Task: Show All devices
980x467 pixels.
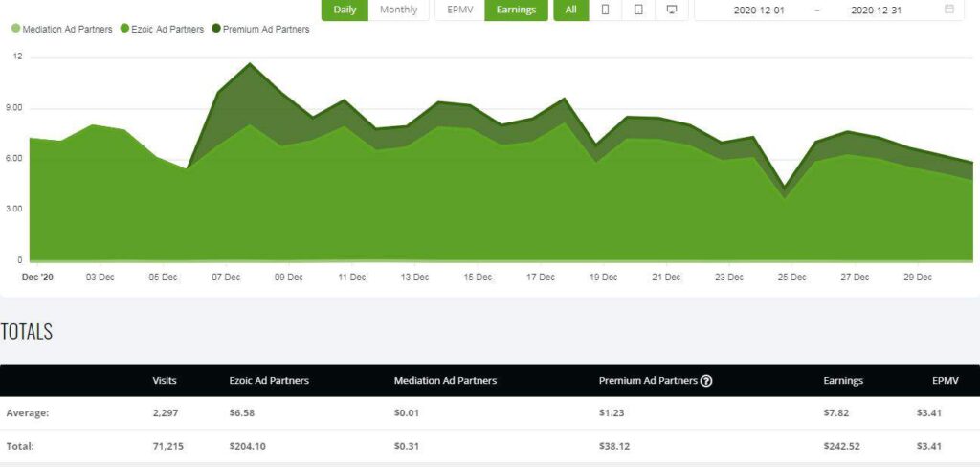Action: (571, 10)
